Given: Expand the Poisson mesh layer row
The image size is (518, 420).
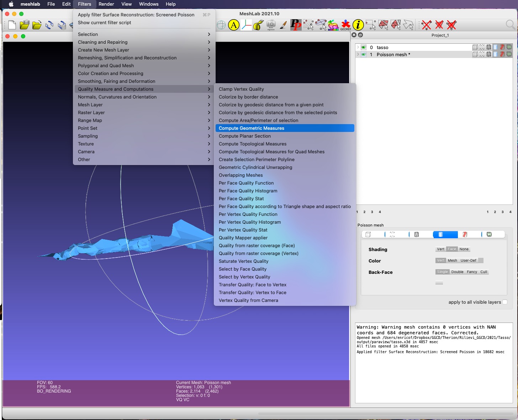Looking at the screenshot, I should (358, 54).
